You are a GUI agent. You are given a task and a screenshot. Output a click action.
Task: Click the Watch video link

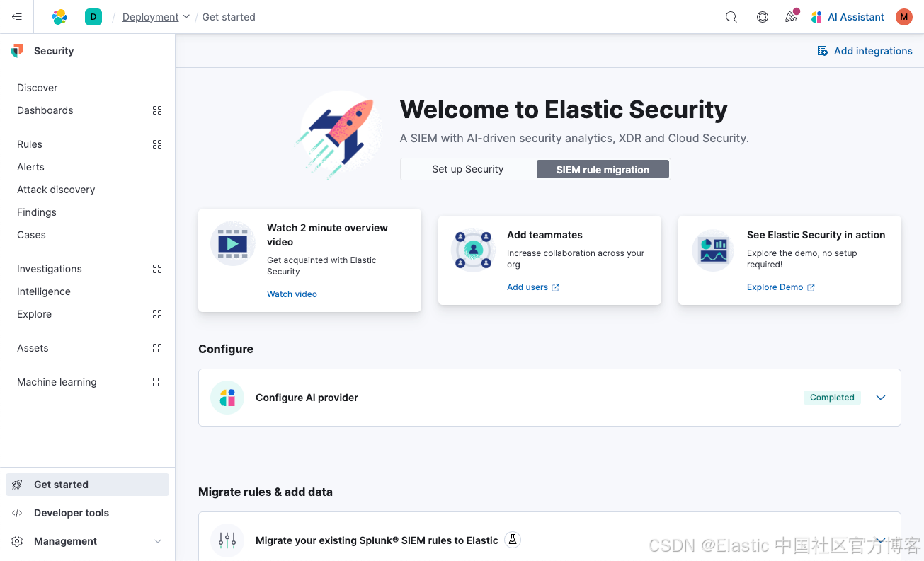(292, 294)
